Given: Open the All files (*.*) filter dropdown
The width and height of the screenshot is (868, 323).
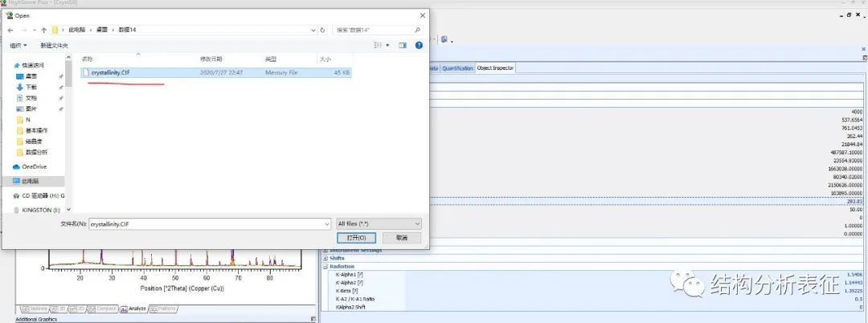Looking at the screenshot, I should [379, 224].
